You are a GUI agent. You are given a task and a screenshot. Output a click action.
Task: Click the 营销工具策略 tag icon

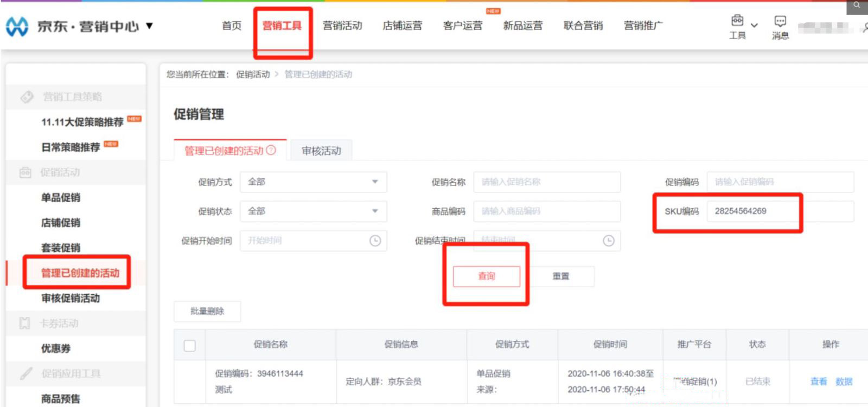point(27,97)
